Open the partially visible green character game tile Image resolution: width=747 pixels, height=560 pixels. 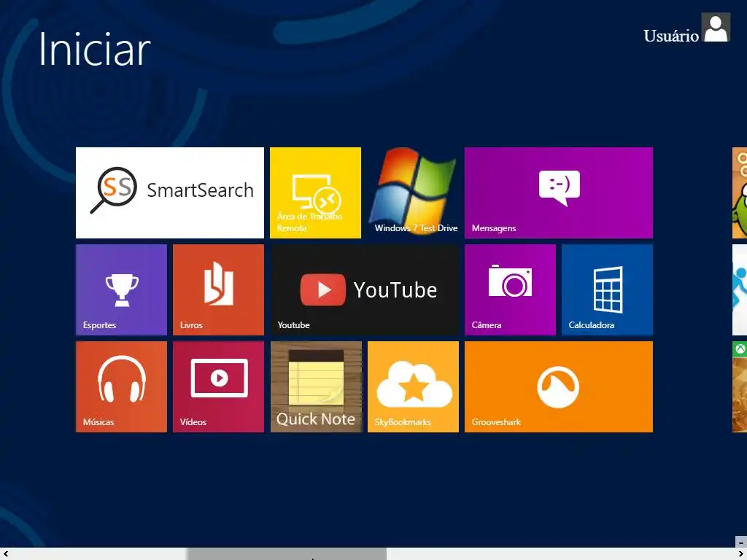click(740, 192)
